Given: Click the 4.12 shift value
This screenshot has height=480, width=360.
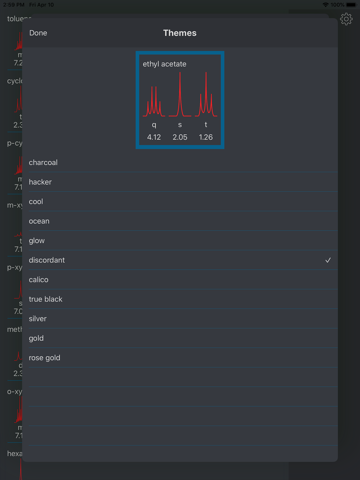Looking at the screenshot, I should (154, 137).
